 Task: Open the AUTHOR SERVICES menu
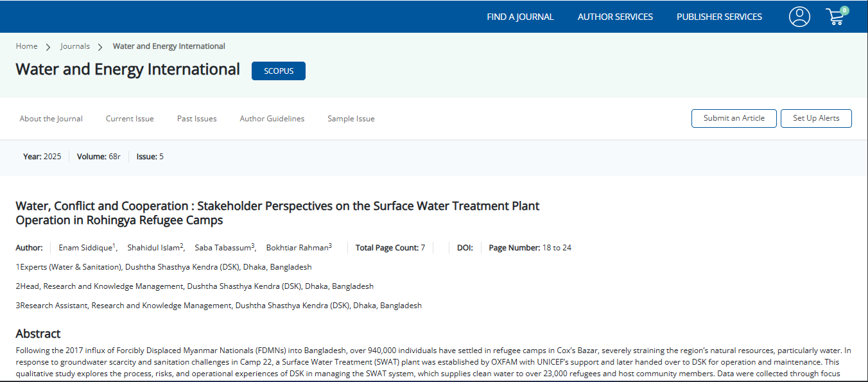614,17
